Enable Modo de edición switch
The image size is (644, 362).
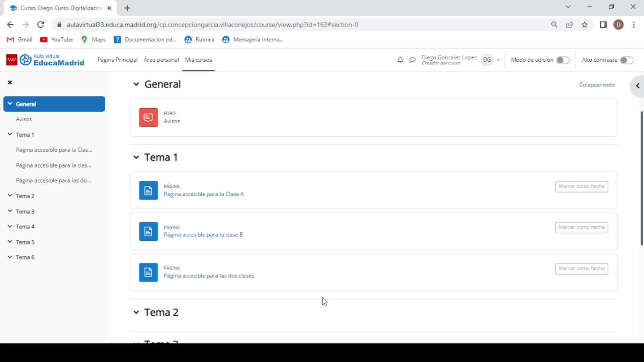click(562, 60)
